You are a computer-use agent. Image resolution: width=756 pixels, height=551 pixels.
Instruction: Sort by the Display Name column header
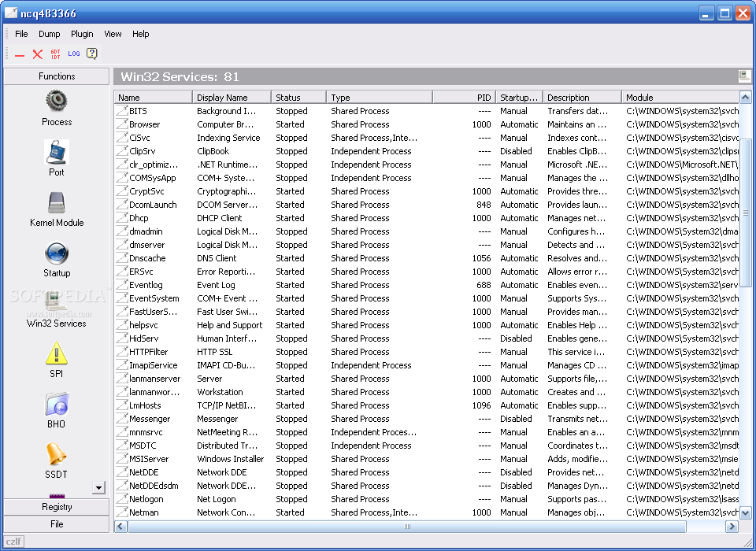pyautogui.click(x=232, y=98)
